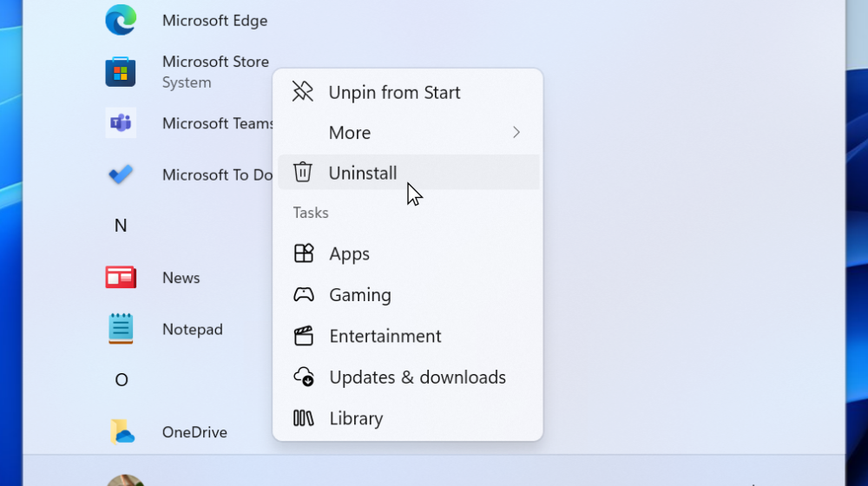
Task: Go to Updates & downloads
Action: pyautogui.click(x=418, y=378)
